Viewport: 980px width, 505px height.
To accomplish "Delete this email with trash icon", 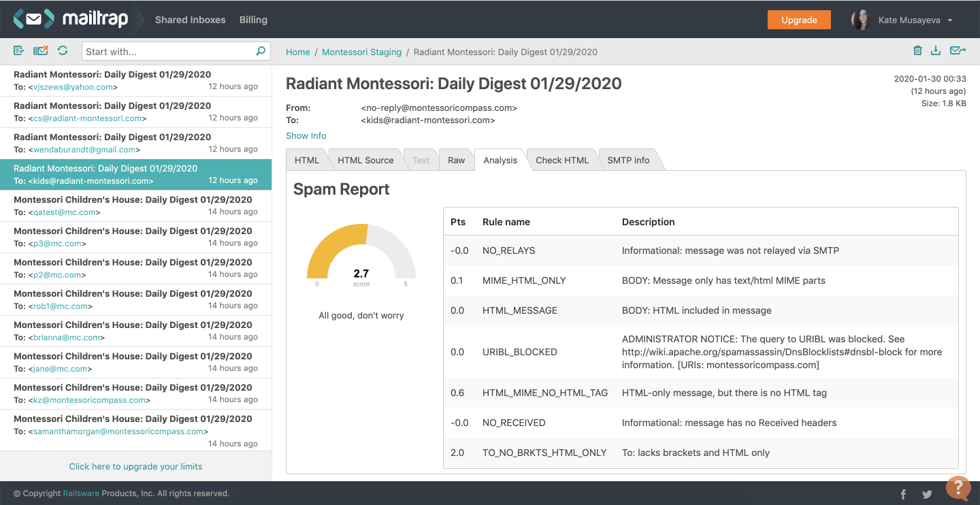I will click(x=917, y=51).
